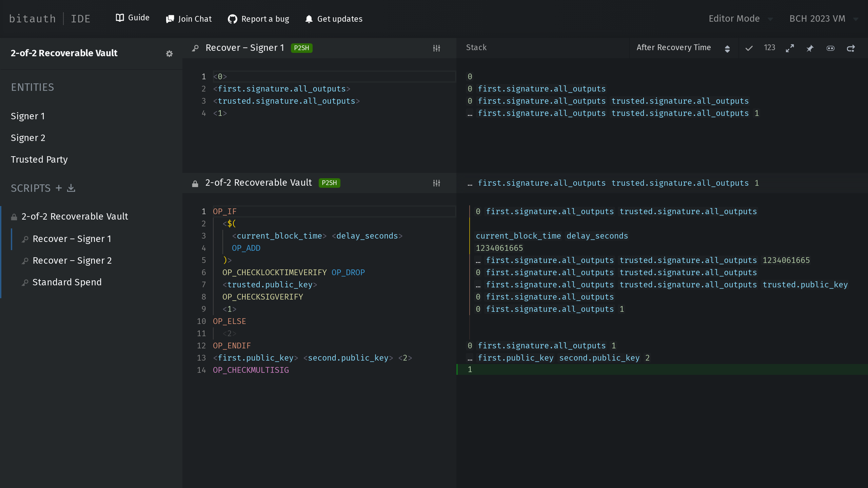Screen dimensions: 868x488
Task: Select Recover – Signer 1 script tab
Action: (72, 238)
